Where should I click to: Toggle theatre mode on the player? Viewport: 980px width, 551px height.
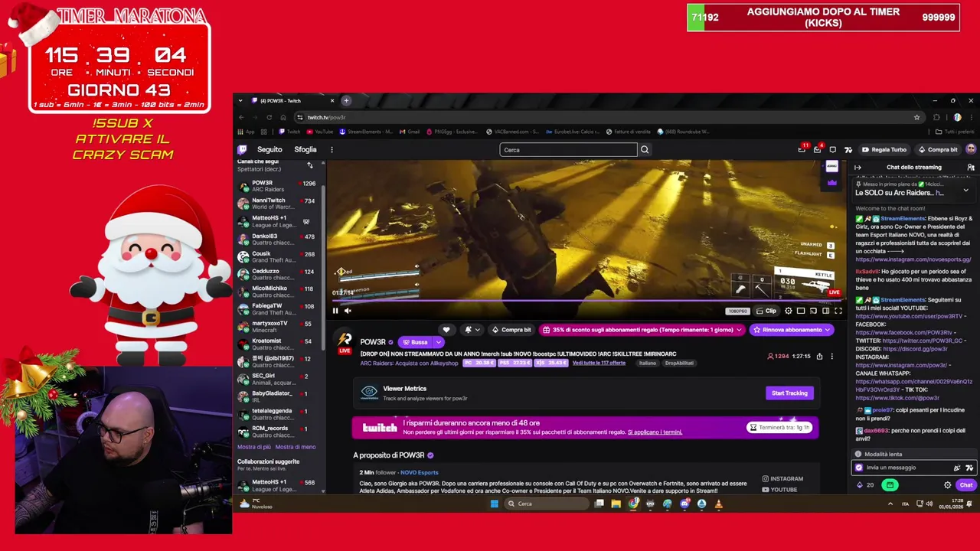pyautogui.click(x=825, y=311)
